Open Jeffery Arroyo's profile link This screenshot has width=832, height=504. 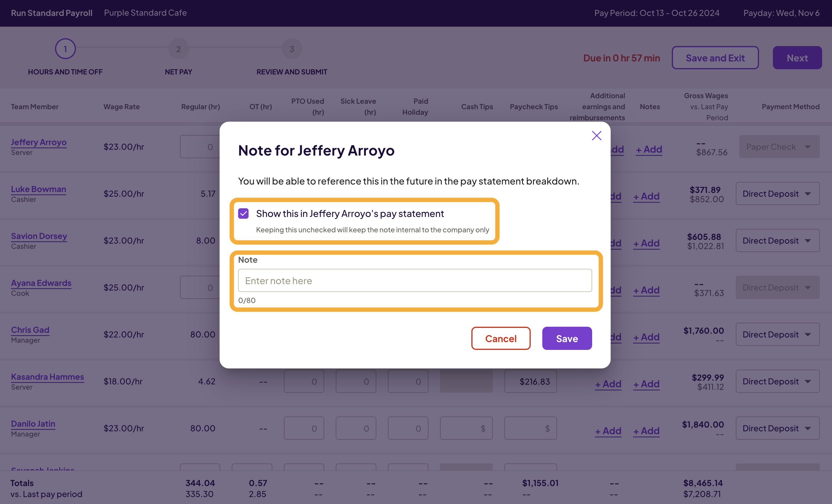(39, 142)
